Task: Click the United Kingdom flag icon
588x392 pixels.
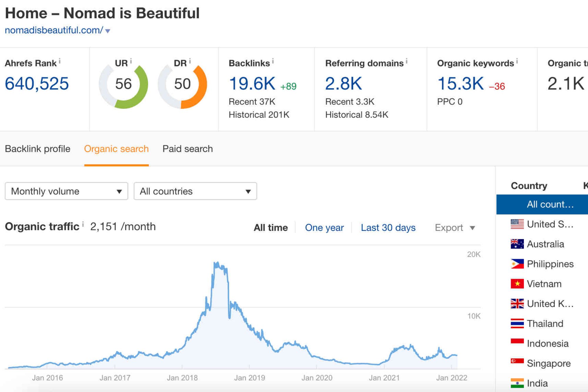Action: coord(517,303)
